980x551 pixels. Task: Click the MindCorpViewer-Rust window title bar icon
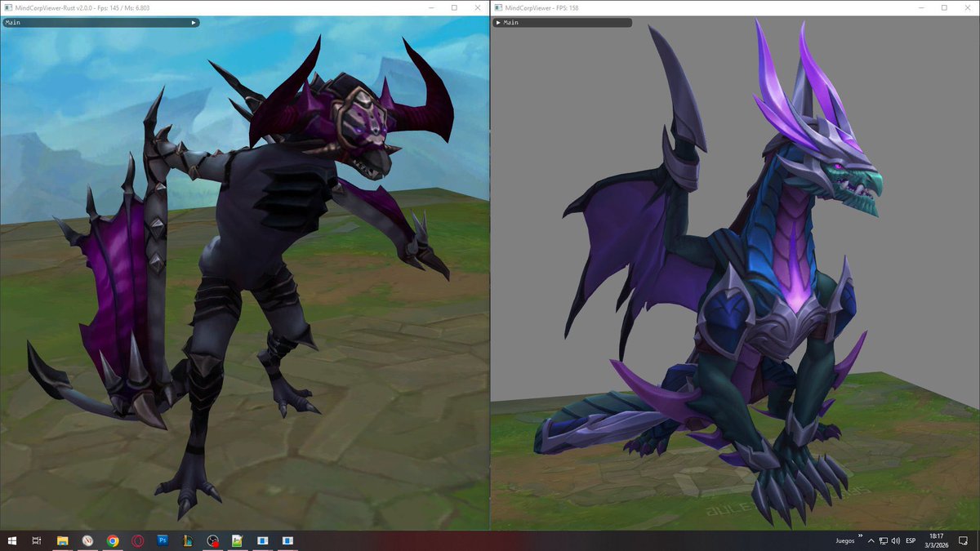pyautogui.click(x=7, y=7)
